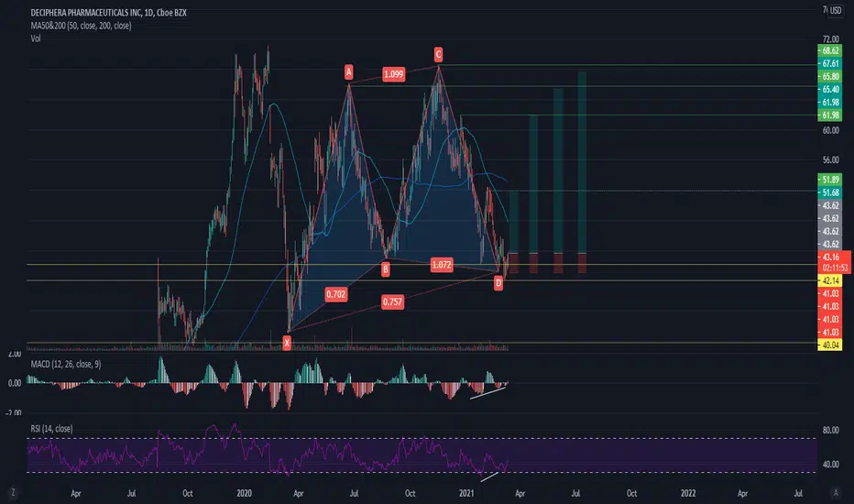Click the 51.68 price tag
The width and height of the screenshot is (854, 504).
click(830, 192)
